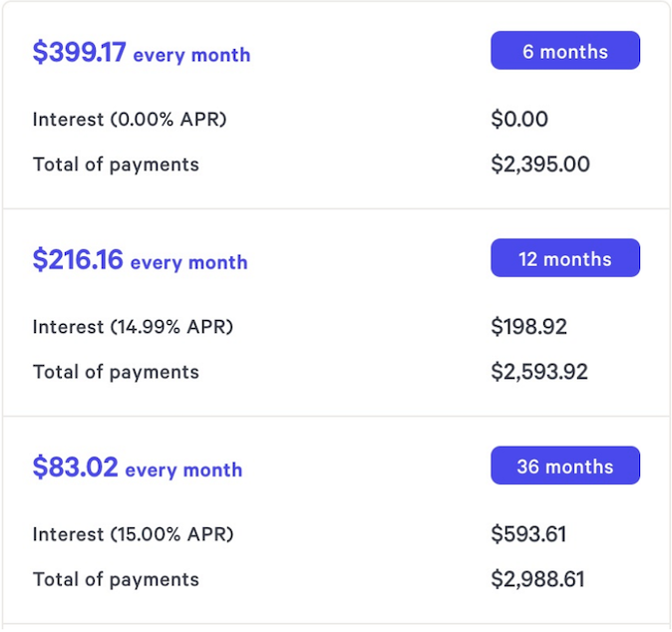
Task: Click Total of payments label in 6-month plan
Action: coord(116,164)
